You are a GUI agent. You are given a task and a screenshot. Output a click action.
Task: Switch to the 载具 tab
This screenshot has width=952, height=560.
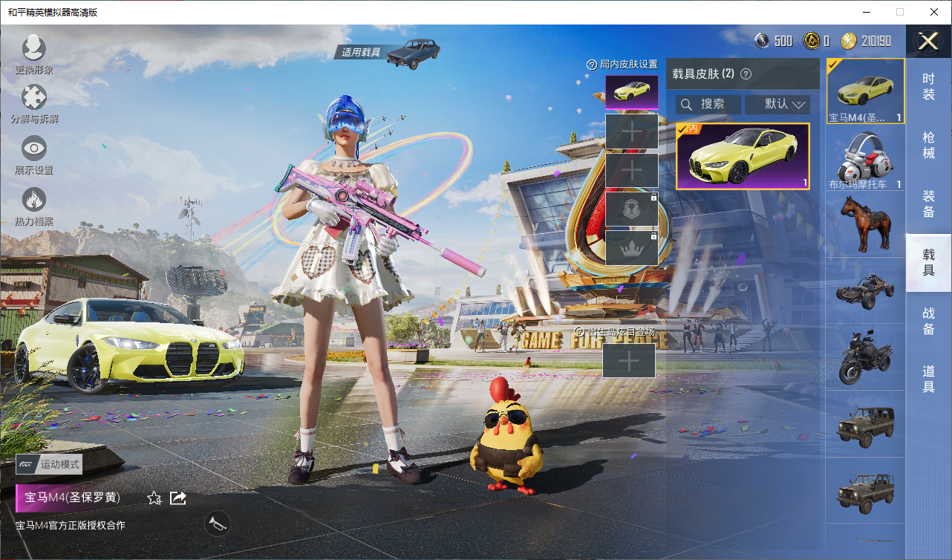pos(928,263)
